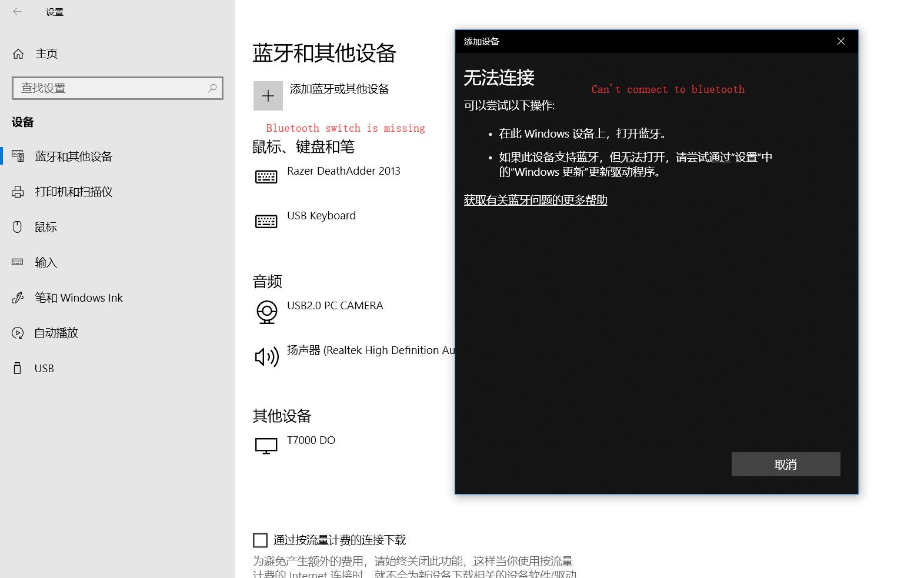
Task: Select the 输入 keyboard icon in sidebar
Action: coord(18,262)
